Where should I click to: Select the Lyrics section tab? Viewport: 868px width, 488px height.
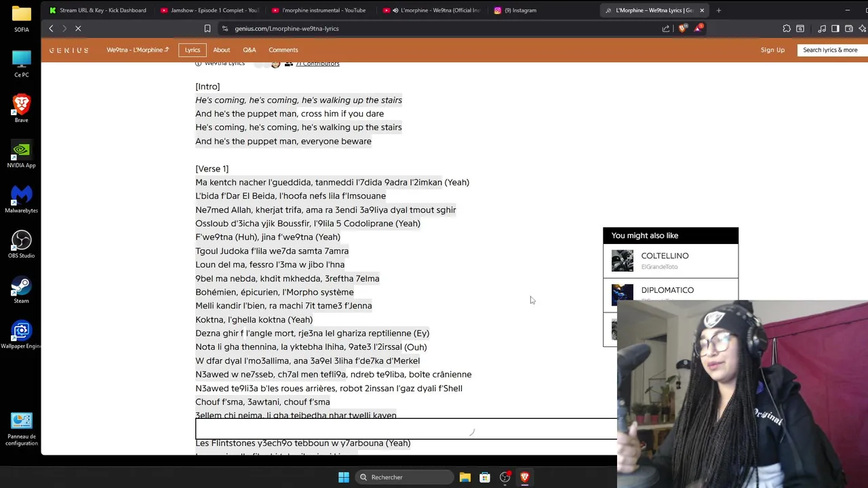click(x=193, y=49)
